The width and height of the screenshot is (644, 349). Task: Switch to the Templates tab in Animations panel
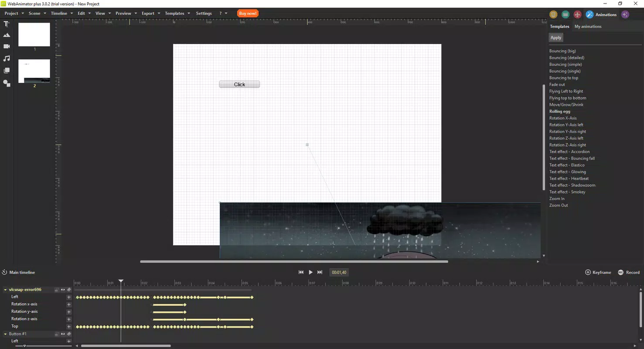559,27
